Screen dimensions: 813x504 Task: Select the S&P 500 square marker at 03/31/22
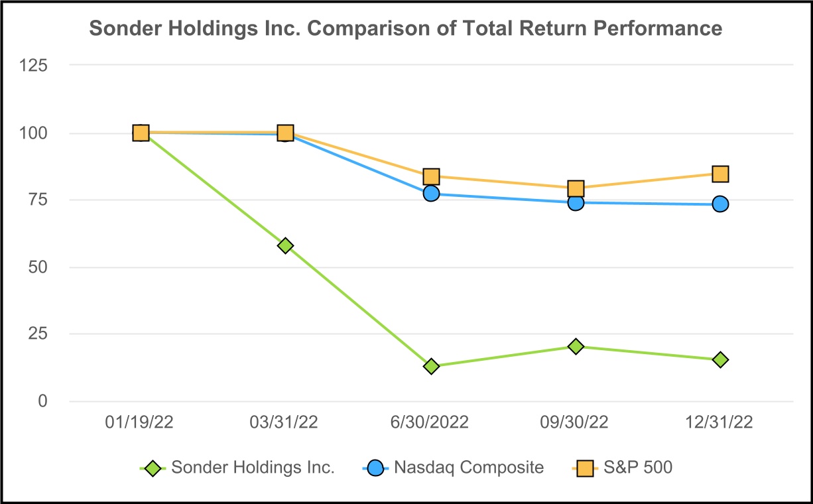pos(286,133)
